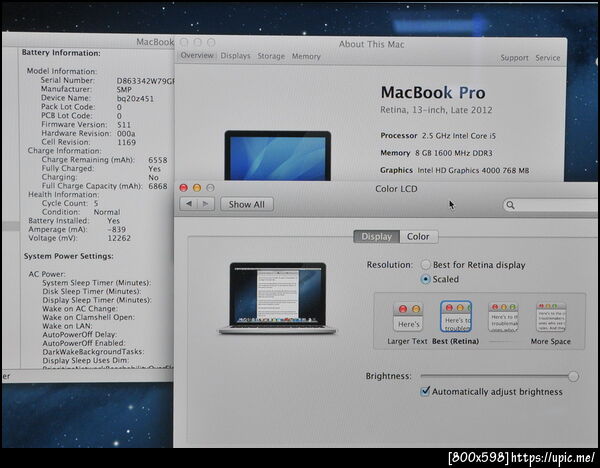The height and width of the screenshot is (468, 600).
Task: Toggle Automatically adjust brightness checkbox
Action: coord(425,391)
